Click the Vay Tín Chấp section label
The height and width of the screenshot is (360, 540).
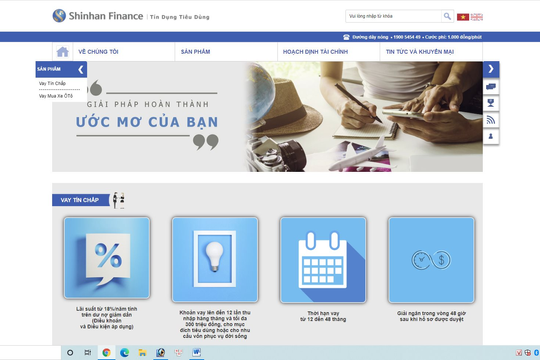tap(81, 200)
